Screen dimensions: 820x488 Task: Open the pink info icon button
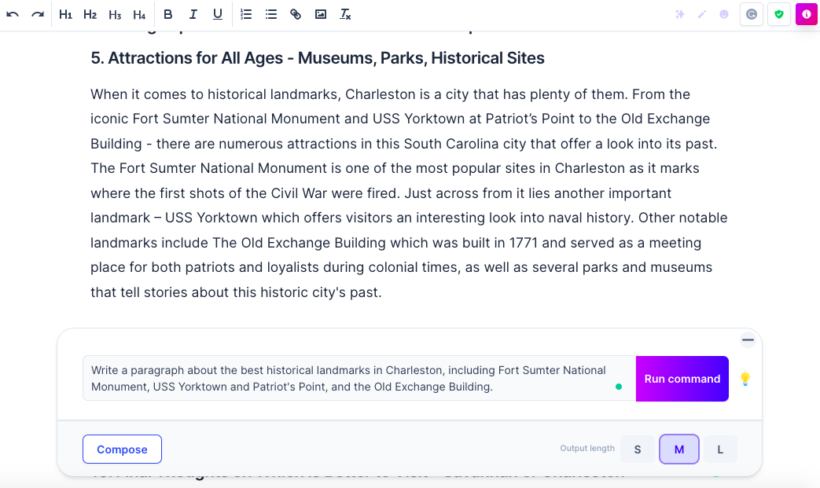(x=806, y=14)
